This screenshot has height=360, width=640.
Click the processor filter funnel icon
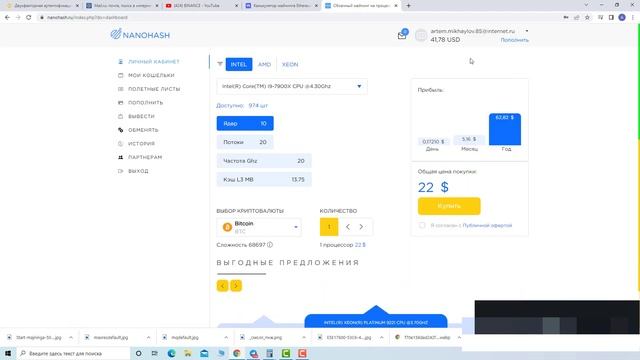(220, 64)
